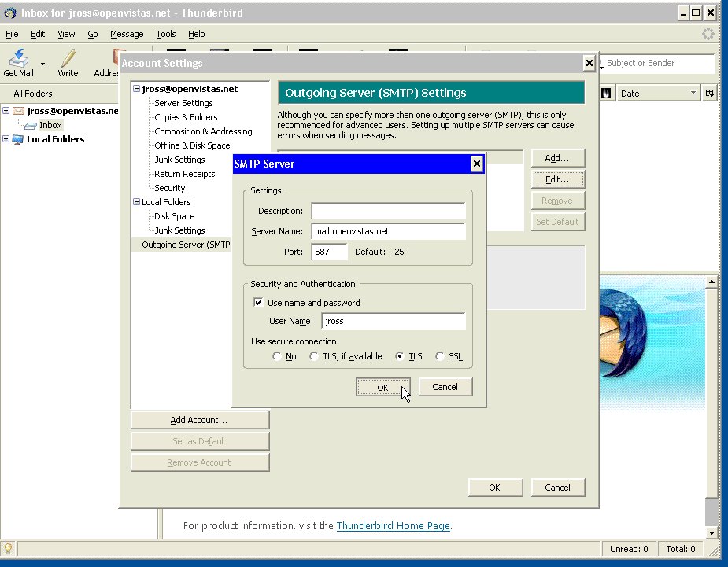Select the SSL radio button

coord(439,356)
